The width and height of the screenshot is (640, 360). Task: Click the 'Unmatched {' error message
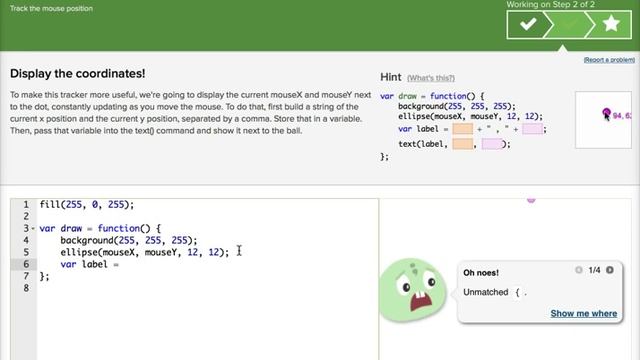pos(495,292)
